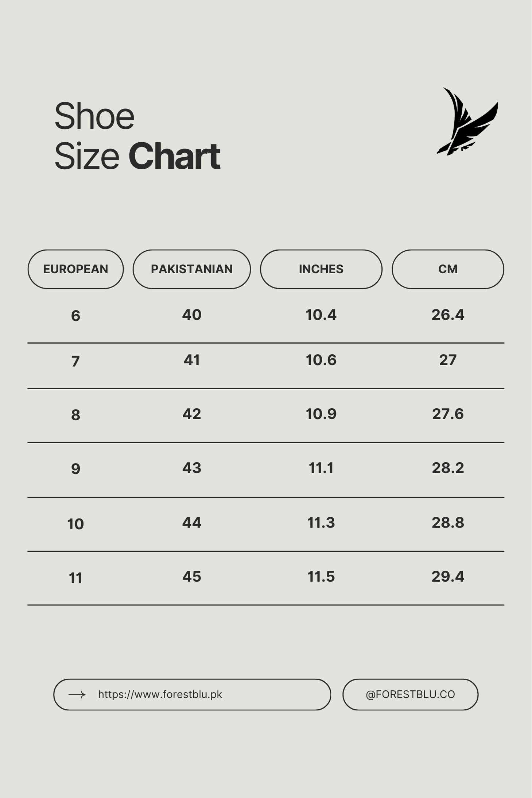Select the PAKISTANIAN column header
This screenshot has height=798, width=532.
pos(192,269)
